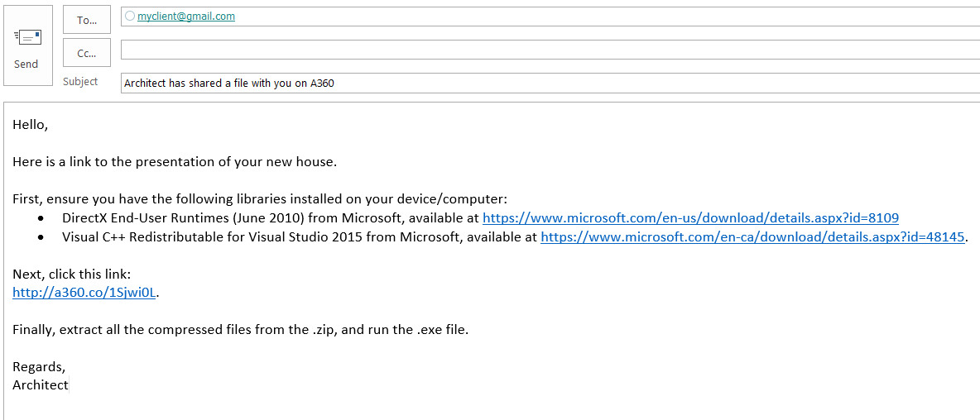Select the myclient@gmail.com recipient

tap(186, 16)
